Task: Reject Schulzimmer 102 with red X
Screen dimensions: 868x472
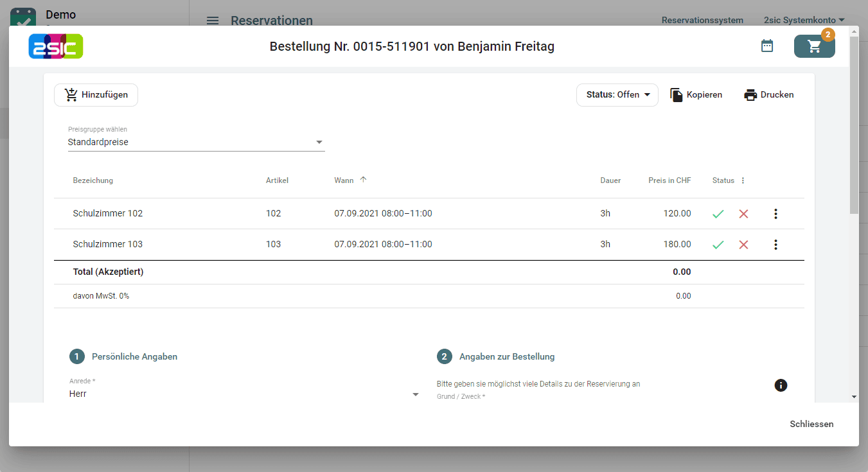Action: [x=743, y=214]
